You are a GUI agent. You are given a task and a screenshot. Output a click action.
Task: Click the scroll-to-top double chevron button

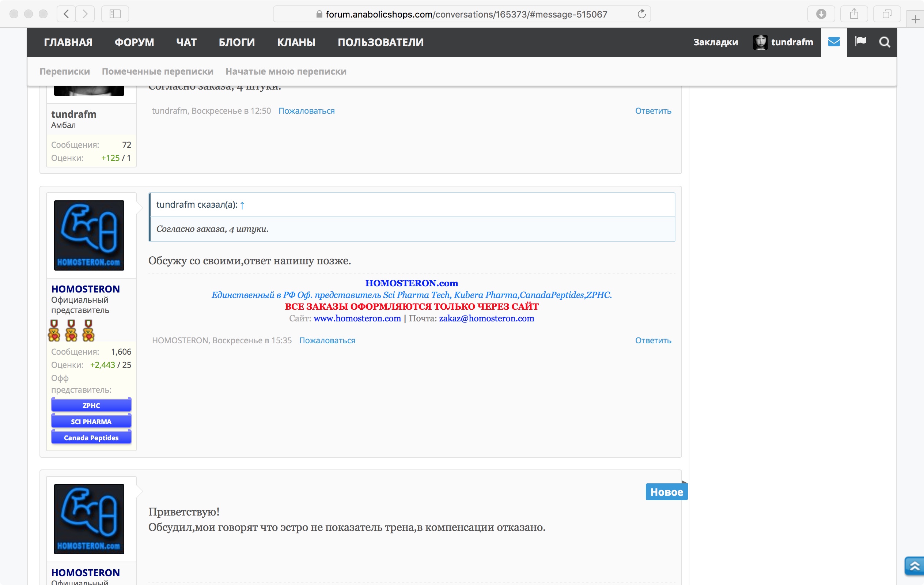(914, 565)
